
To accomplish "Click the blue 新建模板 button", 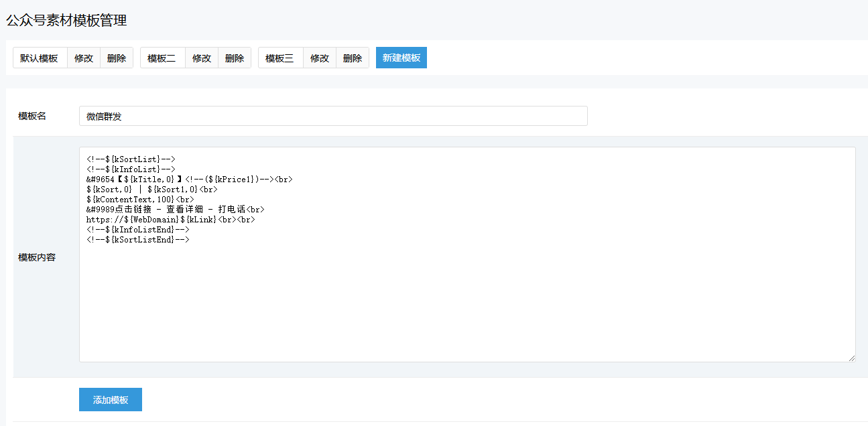I will (401, 58).
